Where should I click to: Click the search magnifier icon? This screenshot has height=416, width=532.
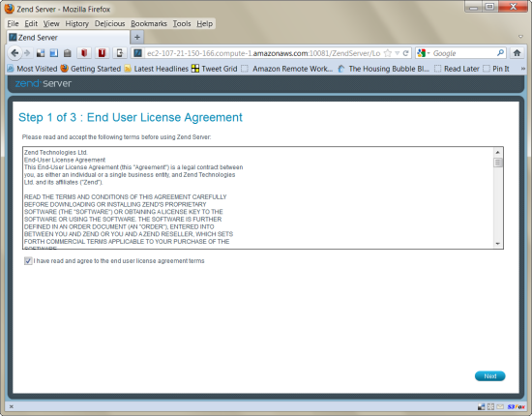[500, 53]
